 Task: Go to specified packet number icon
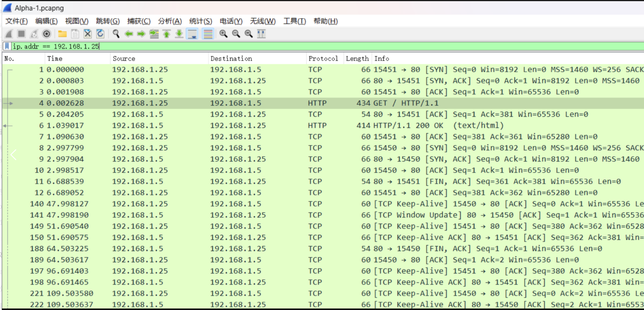(x=154, y=34)
